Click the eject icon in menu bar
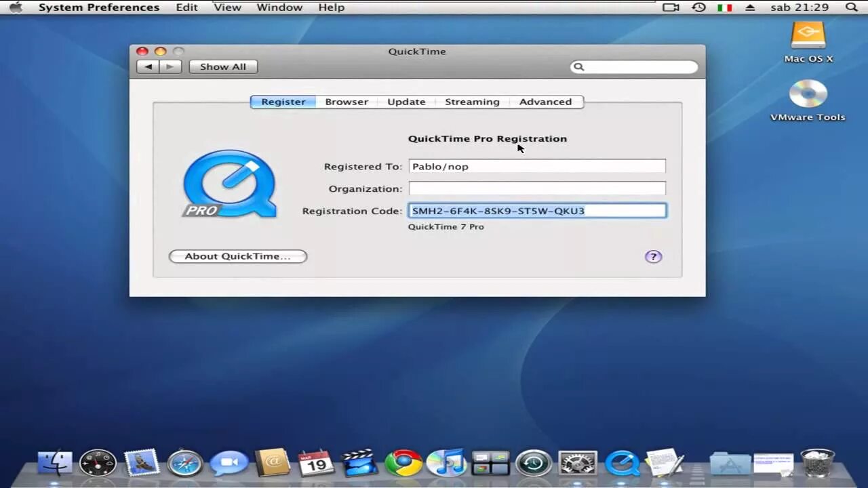Viewport: 868px width, 488px height. pos(750,7)
